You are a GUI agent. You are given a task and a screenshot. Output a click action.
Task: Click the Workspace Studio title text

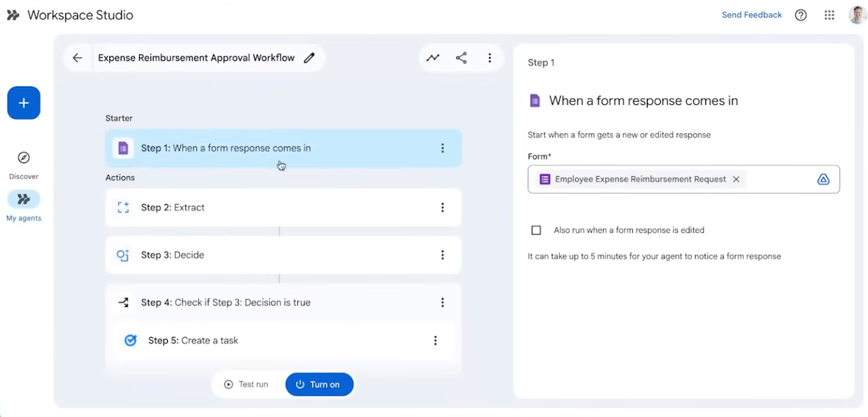(x=80, y=15)
